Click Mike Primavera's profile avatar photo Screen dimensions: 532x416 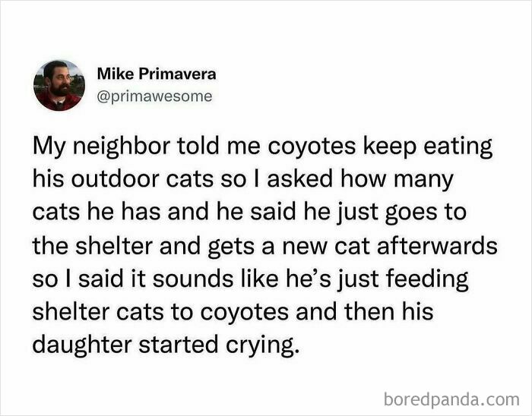59,86
